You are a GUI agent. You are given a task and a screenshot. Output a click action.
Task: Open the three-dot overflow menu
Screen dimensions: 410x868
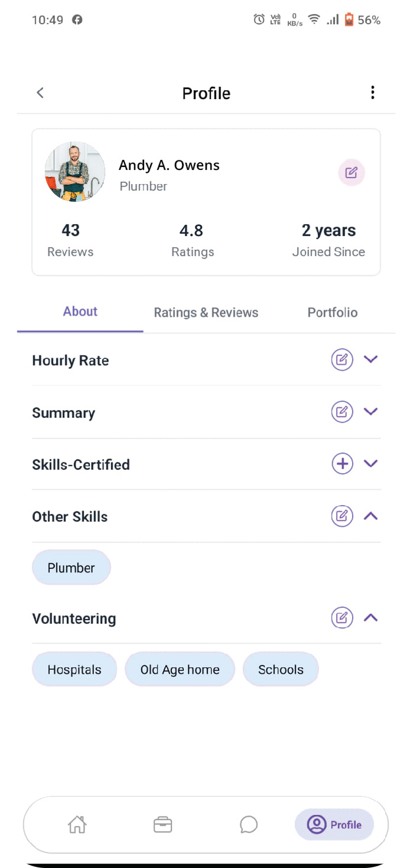coord(372,93)
